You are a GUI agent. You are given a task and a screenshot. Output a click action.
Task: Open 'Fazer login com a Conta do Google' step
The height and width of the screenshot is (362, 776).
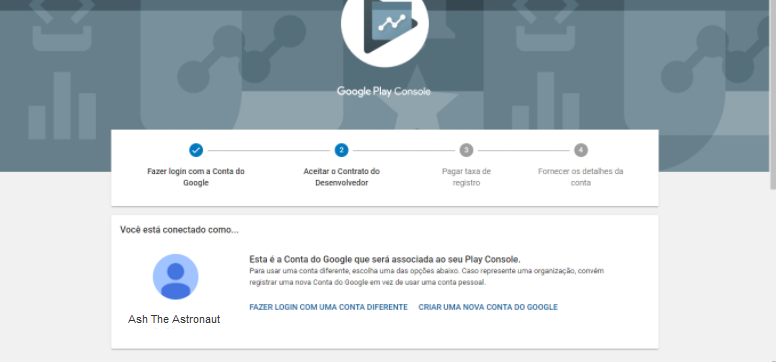196,177
